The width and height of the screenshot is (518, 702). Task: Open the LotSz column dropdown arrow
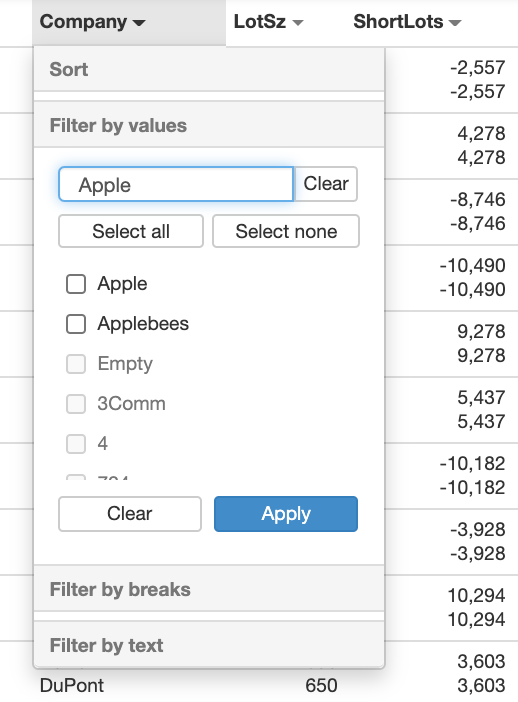298,22
